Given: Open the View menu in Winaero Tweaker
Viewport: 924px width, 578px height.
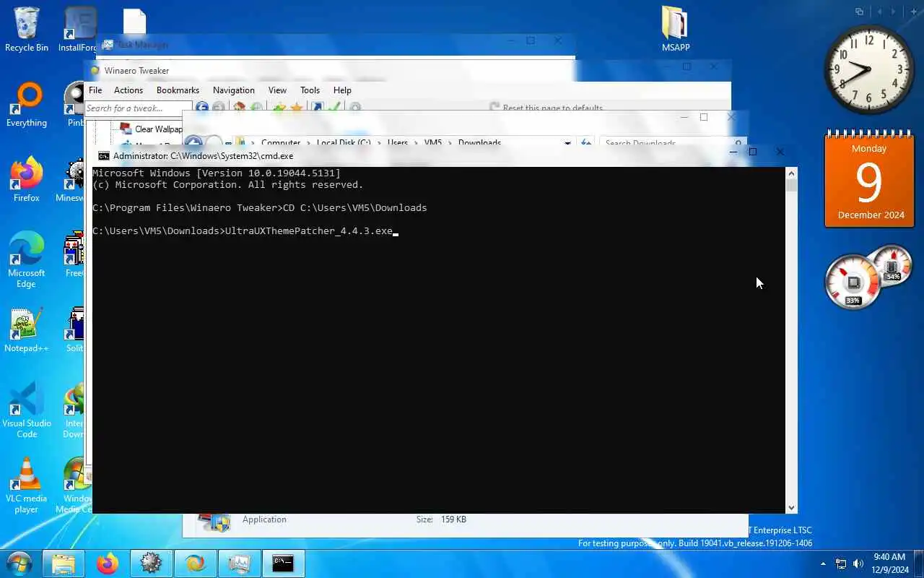Looking at the screenshot, I should [277, 90].
